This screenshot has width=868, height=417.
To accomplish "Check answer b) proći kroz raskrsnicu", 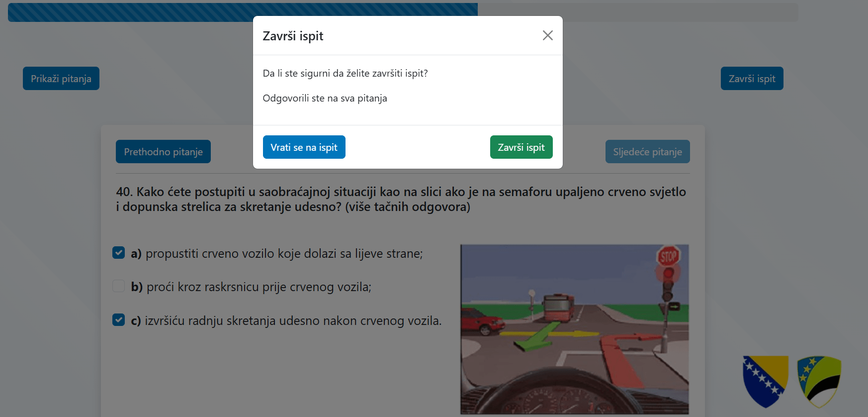I will pyautogui.click(x=119, y=286).
